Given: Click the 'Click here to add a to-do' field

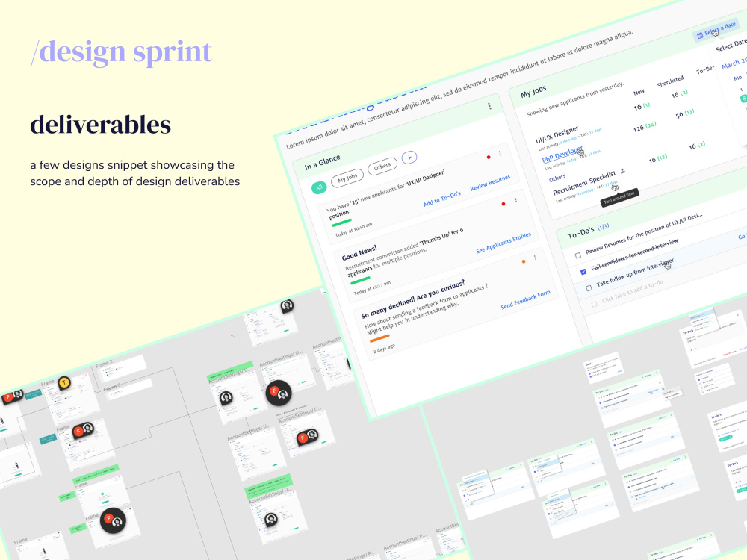Looking at the screenshot, I should [632, 291].
